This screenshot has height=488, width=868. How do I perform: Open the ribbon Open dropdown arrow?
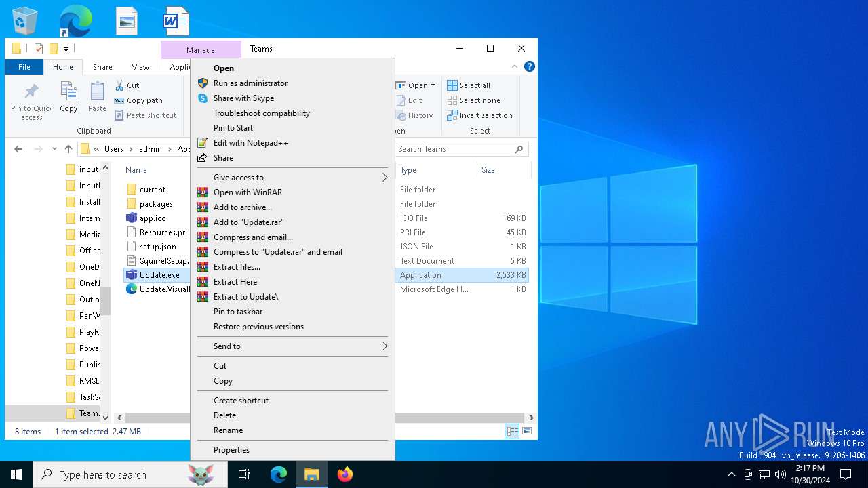click(x=433, y=85)
